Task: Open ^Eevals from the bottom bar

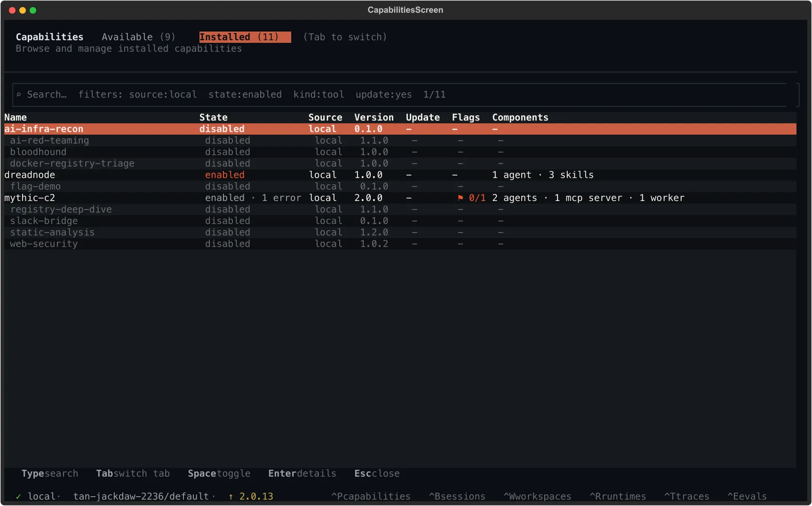Action: [747, 497]
